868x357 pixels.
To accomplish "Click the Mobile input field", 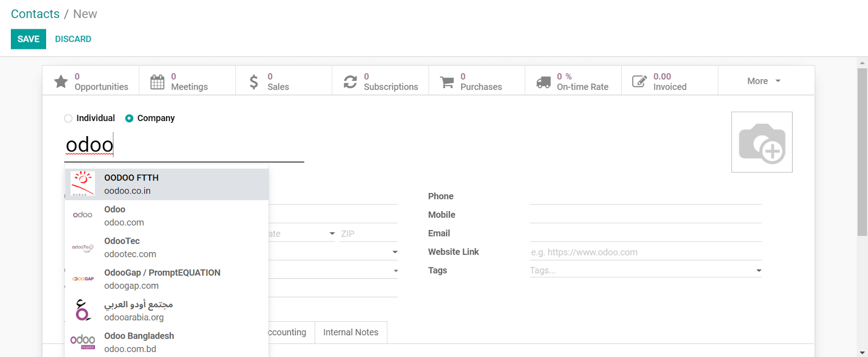I will tap(646, 215).
